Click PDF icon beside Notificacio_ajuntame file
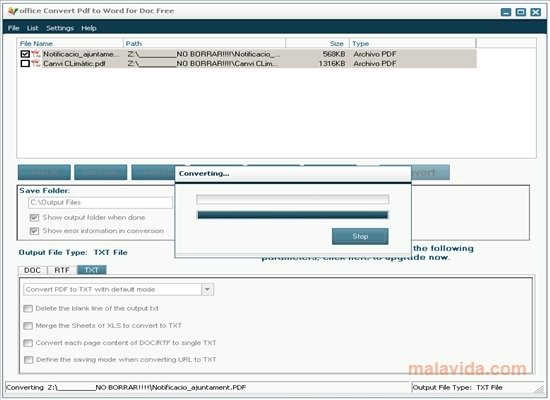 tap(35, 54)
